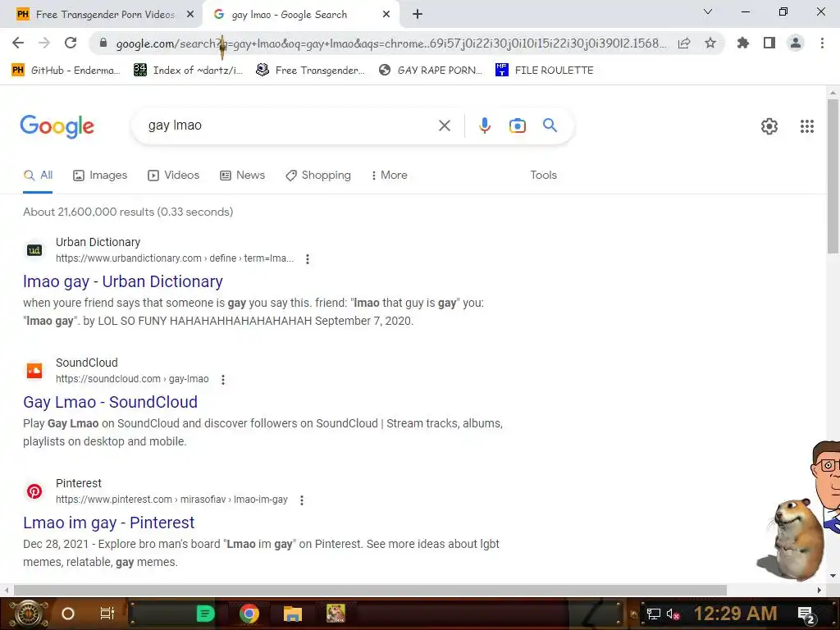Open the Google apps grid
The height and width of the screenshot is (630, 840).
pos(807,126)
